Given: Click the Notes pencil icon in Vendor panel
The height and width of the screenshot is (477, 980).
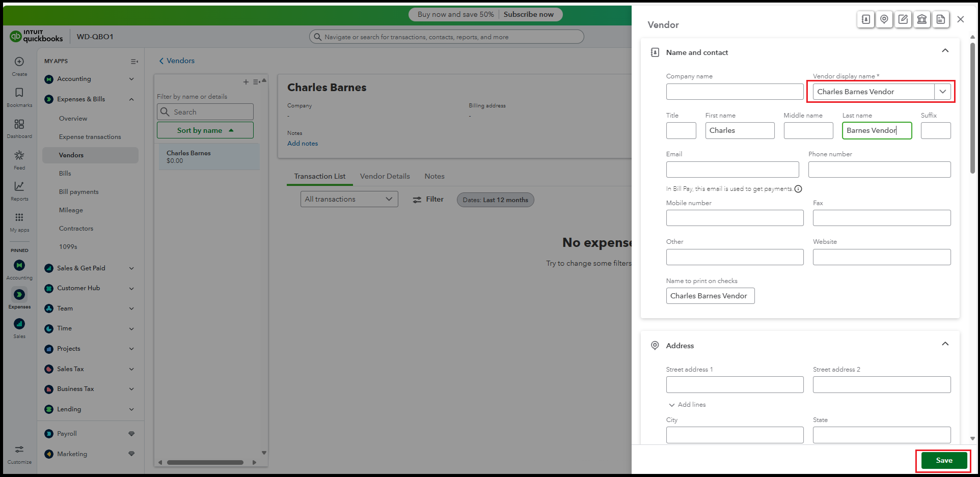Looking at the screenshot, I should point(903,19).
